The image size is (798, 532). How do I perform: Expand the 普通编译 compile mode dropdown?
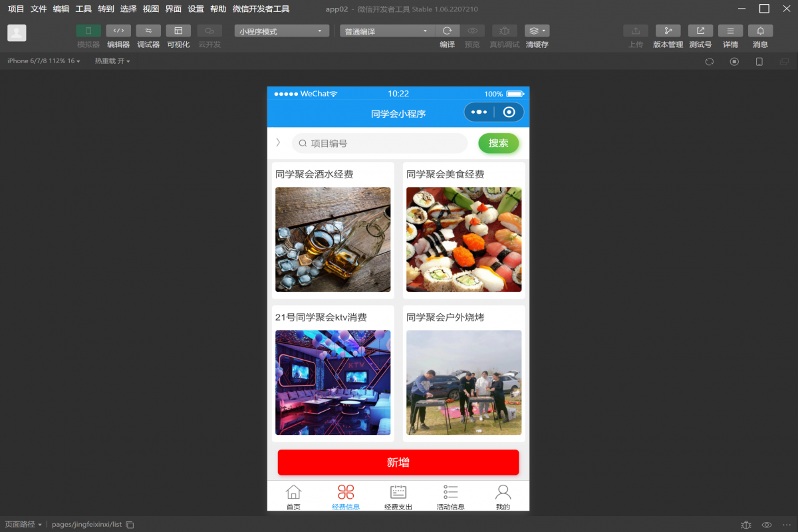point(386,30)
